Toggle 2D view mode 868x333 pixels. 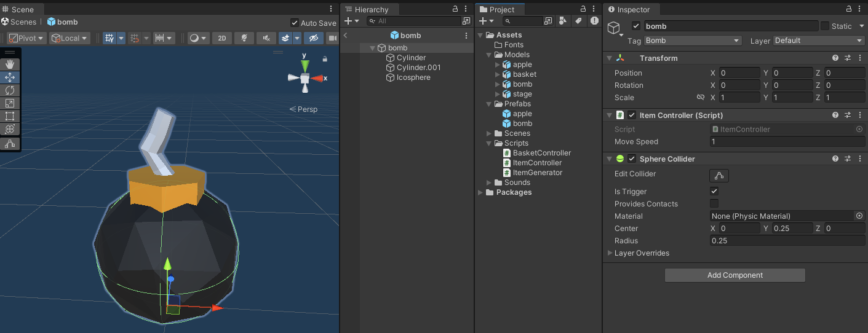click(222, 38)
